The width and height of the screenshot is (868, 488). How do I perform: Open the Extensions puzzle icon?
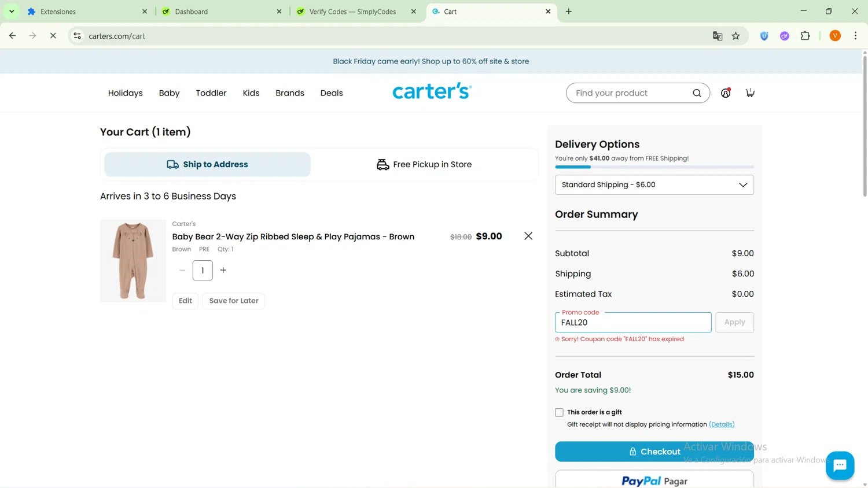click(806, 36)
